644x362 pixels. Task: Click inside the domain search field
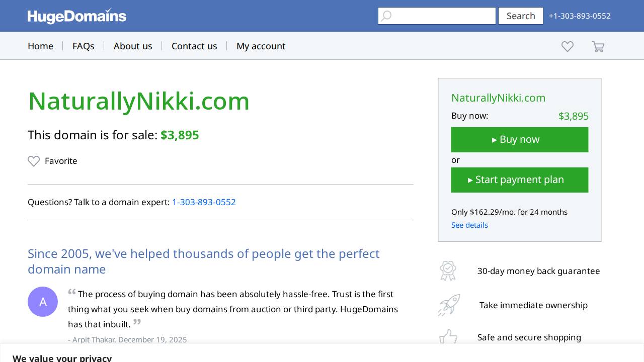pos(443,16)
